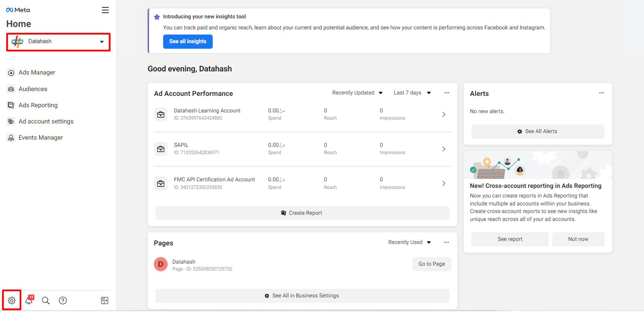Open Ad account settings
This screenshot has width=644, height=313.
pos(46,121)
